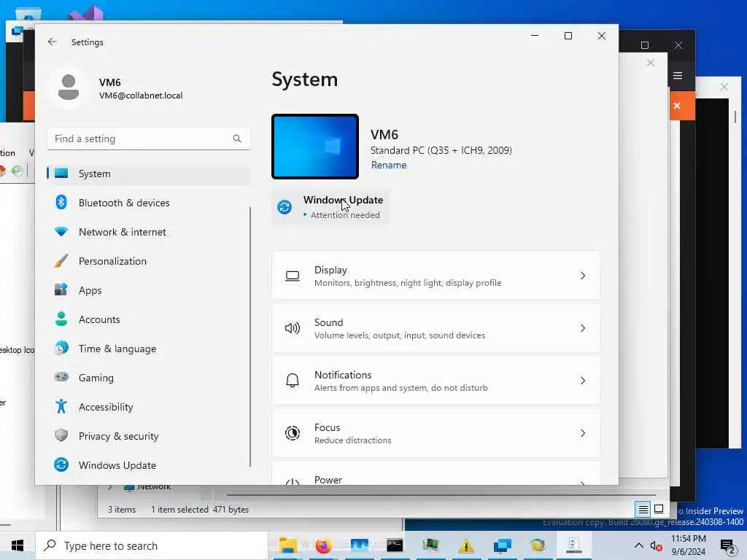
Task: Click the VM6 desktop wallpaper thumbnail
Action: pyautogui.click(x=315, y=147)
